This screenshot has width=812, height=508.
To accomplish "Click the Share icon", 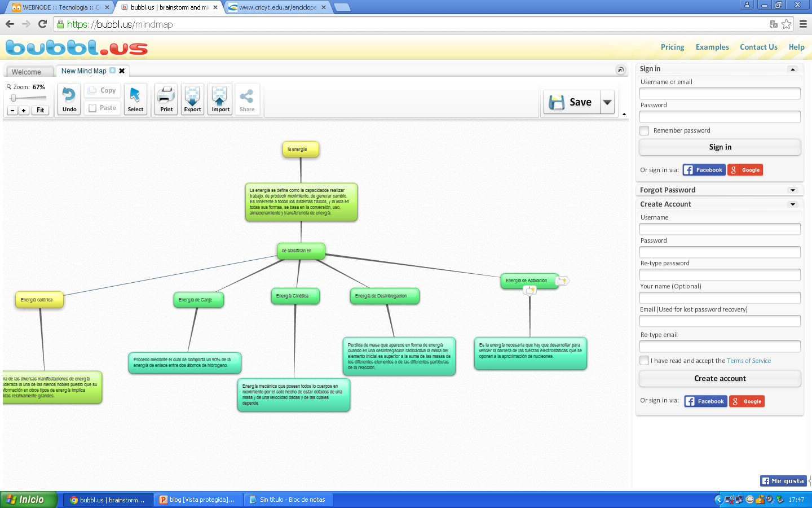I will [x=247, y=99].
